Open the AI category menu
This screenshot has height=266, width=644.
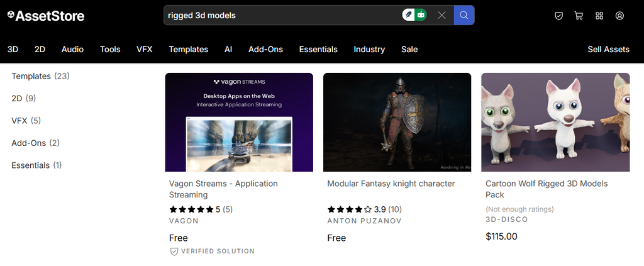pos(228,49)
